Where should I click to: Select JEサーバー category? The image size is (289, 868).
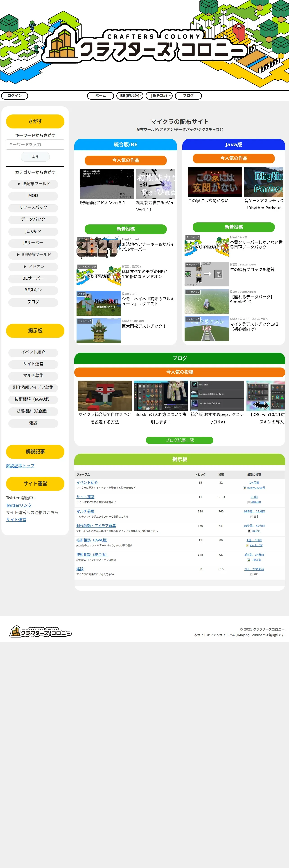click(33, 243)
